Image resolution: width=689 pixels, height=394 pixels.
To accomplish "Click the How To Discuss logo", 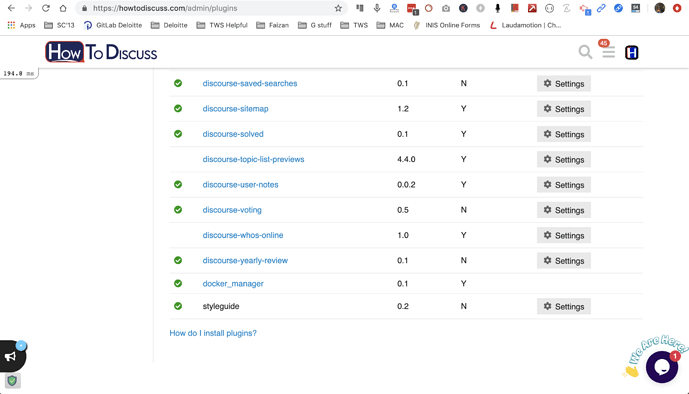I will point(101,52).
